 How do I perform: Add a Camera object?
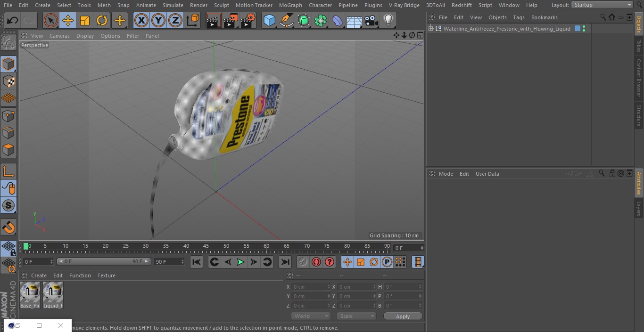point(372,20)
